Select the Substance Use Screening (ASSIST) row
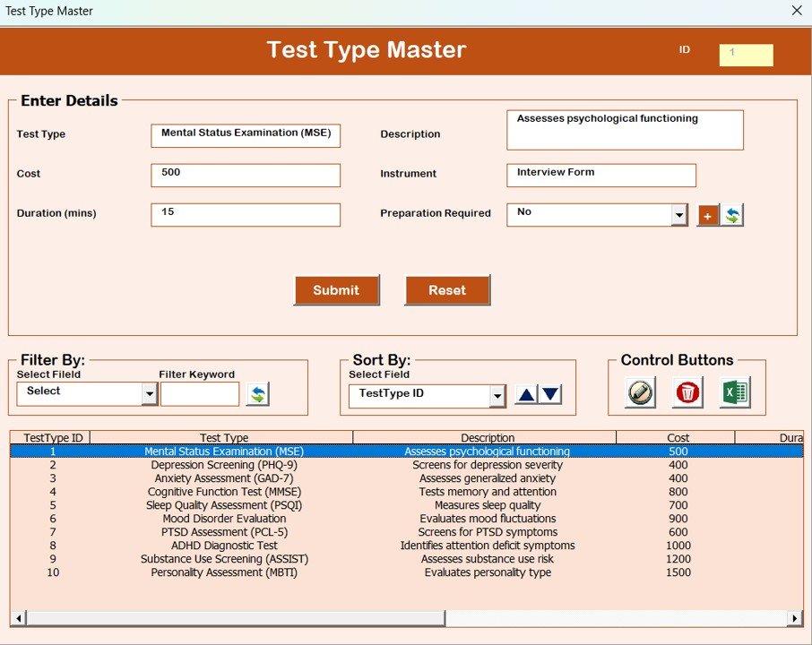This screenshot has width=812, height=645. pyautogui.click(x=407, y=559)
